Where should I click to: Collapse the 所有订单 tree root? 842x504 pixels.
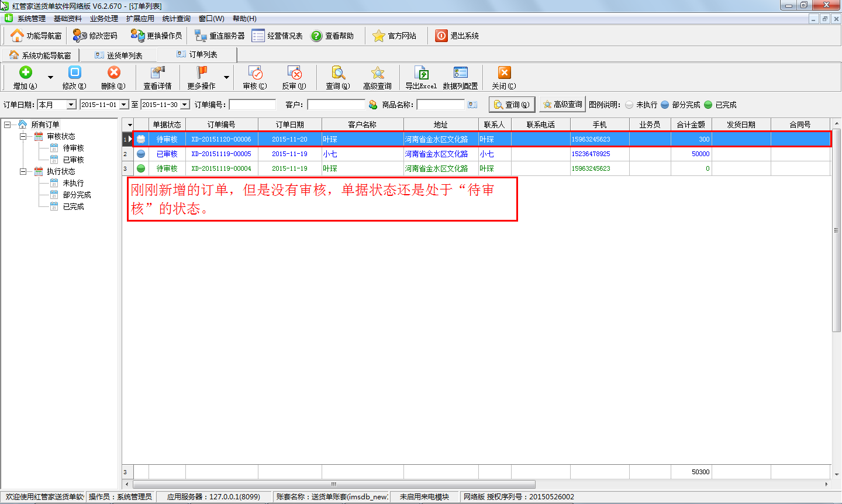(x=7, y=125)
